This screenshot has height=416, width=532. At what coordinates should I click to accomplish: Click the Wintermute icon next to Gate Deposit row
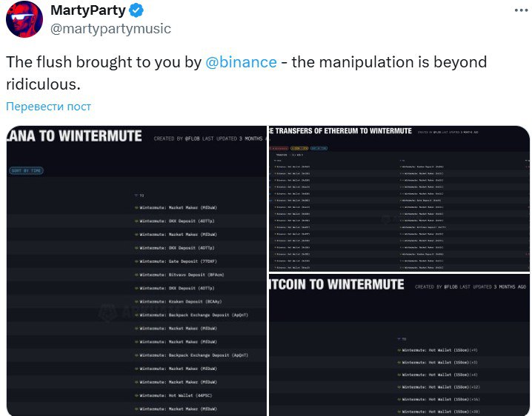[136, 261]
